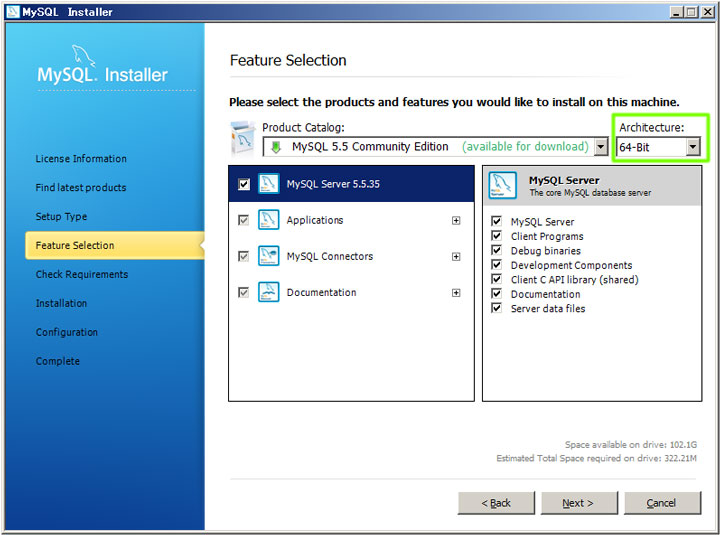Image resolution: width=720 pixels, height=535 pixels.
Task: Click the MySQL Server 5.5.35 product icon
Action: [269, 184]
